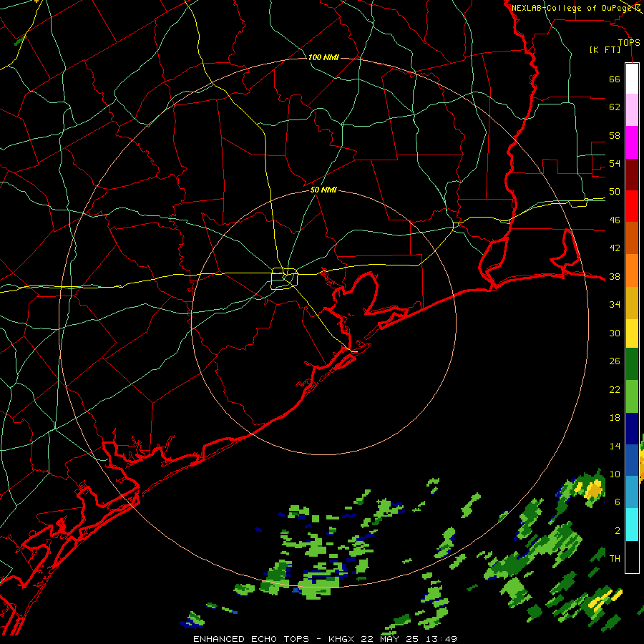
Task: Click the "TOPS" legend title
Action: pyautogui.click(x=629, y=42)
